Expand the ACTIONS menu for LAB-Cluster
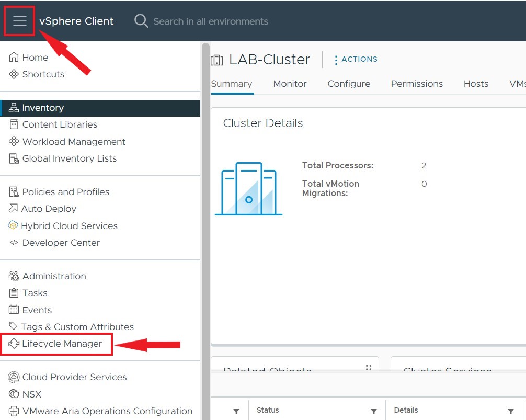The height and width of the screenshot is (420, 526). pyautogui.click(x=356, y=60)
